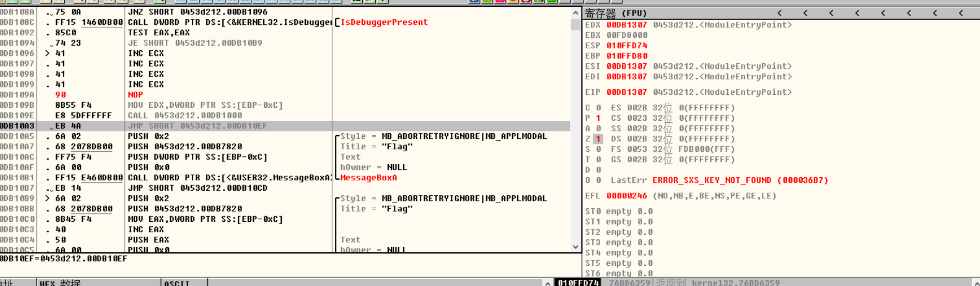Select the PUSH EAX instruction
This screenshot has width=980, height=286.
[148, 240]
